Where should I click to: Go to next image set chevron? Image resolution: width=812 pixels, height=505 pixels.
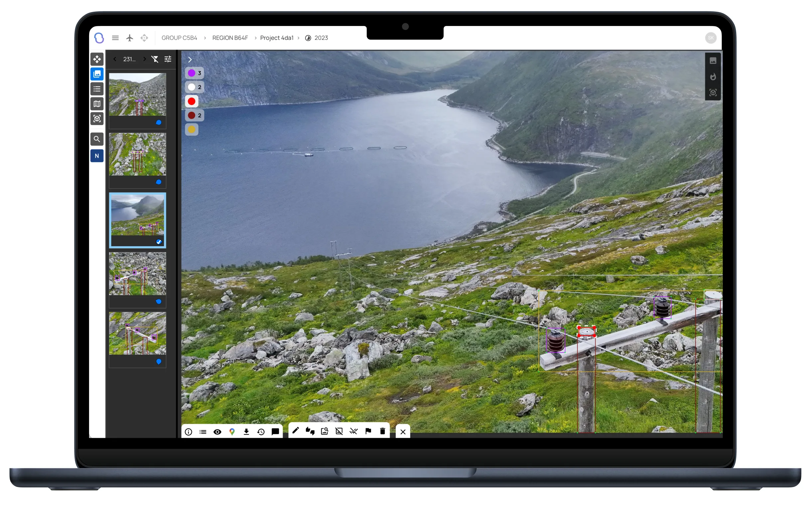coord(145,59)
